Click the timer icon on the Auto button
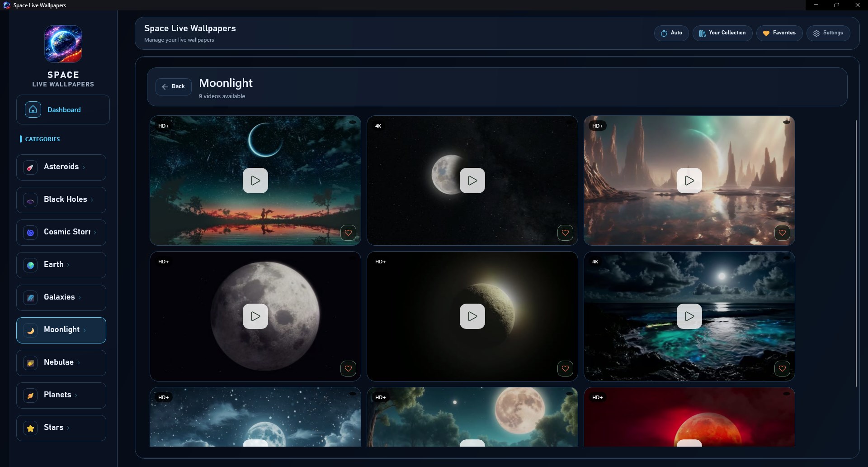868x467 pixels. [x=664, y=33]
